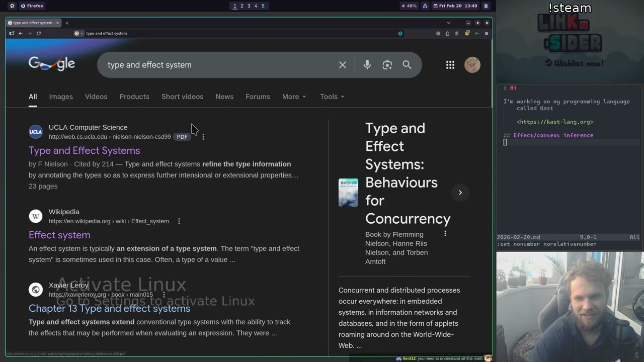The width and height of the screenshot is (644, 362).
Task: Click the 'Effect/context inference' heading in the editor
Action: (553, 135)
